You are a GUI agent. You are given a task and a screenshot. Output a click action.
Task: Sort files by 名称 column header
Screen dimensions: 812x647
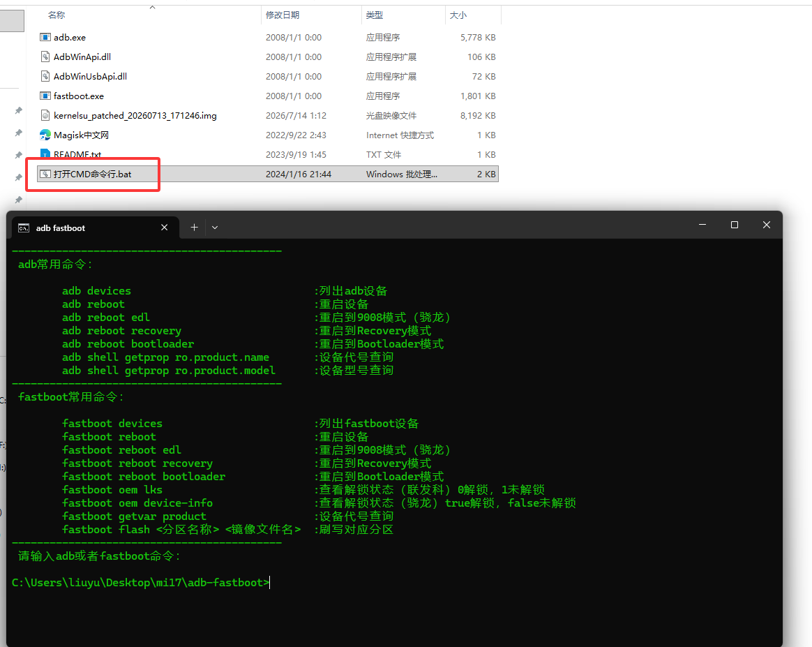click(x=57, y=15)
